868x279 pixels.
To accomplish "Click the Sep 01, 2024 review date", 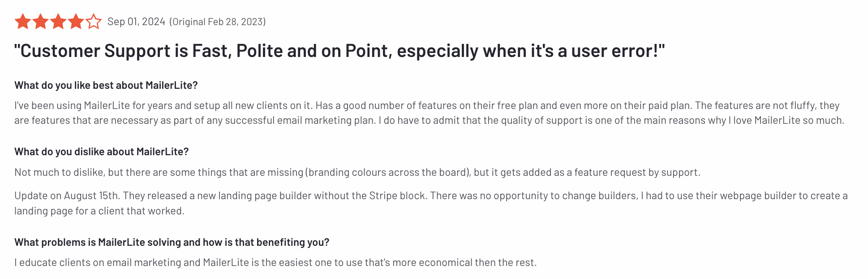I will (x=136, y=22).
